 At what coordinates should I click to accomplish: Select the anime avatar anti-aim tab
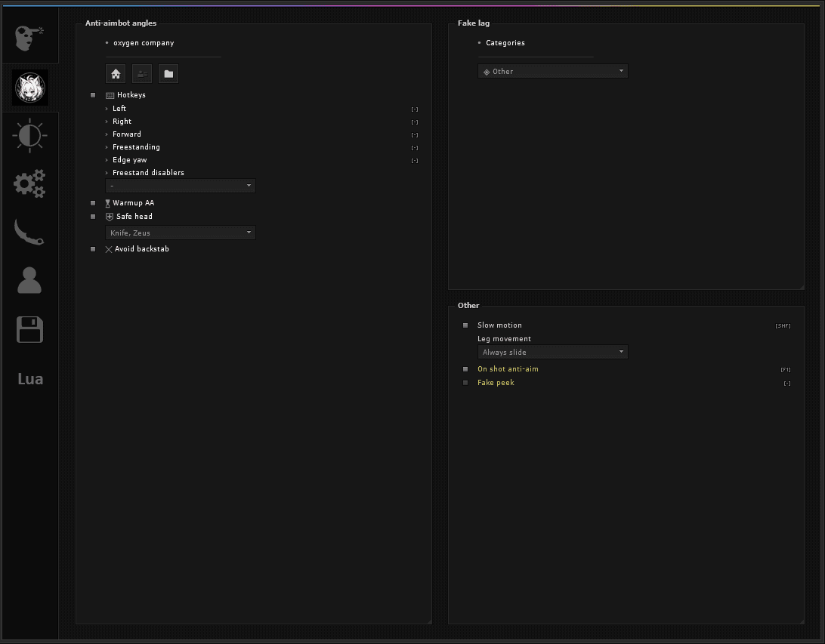30,88
